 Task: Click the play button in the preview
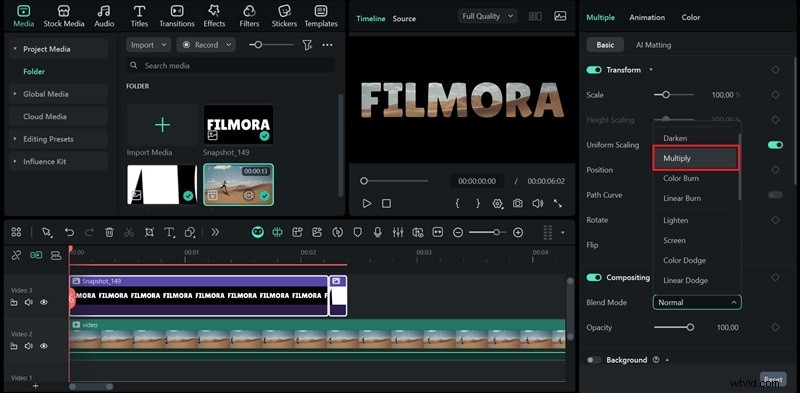pos(366,204)
